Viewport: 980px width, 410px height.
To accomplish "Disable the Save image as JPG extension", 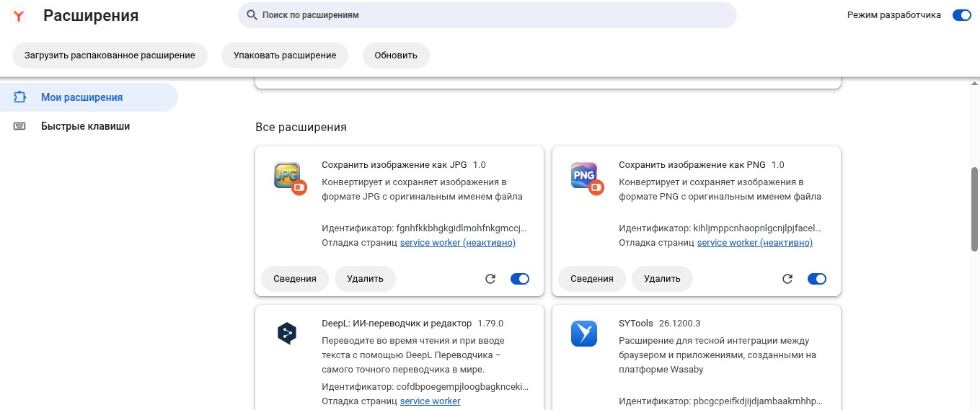I will tap(520, 279).
